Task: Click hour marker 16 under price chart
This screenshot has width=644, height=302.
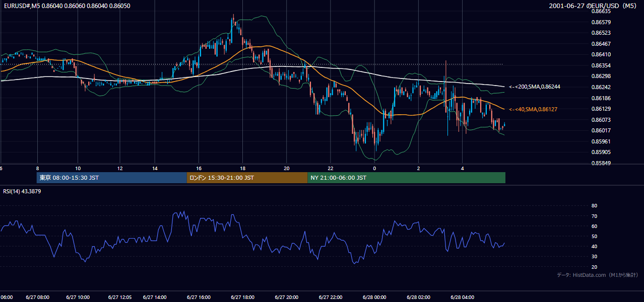Action: (199, 169)
